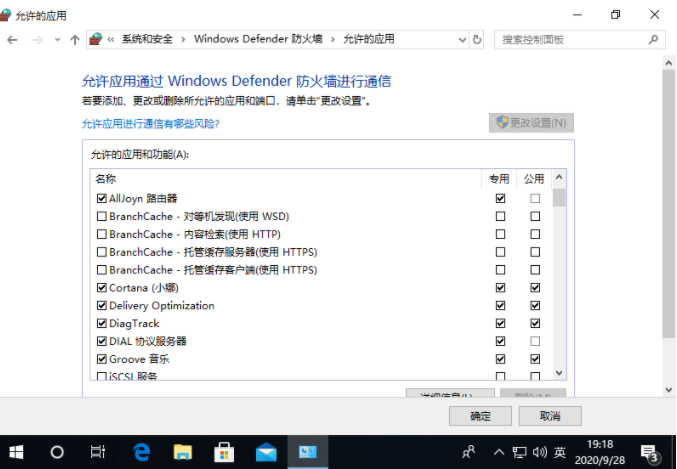
Task: Open Microsoft Store from taskbar
Action: click(x=224, y=452)
